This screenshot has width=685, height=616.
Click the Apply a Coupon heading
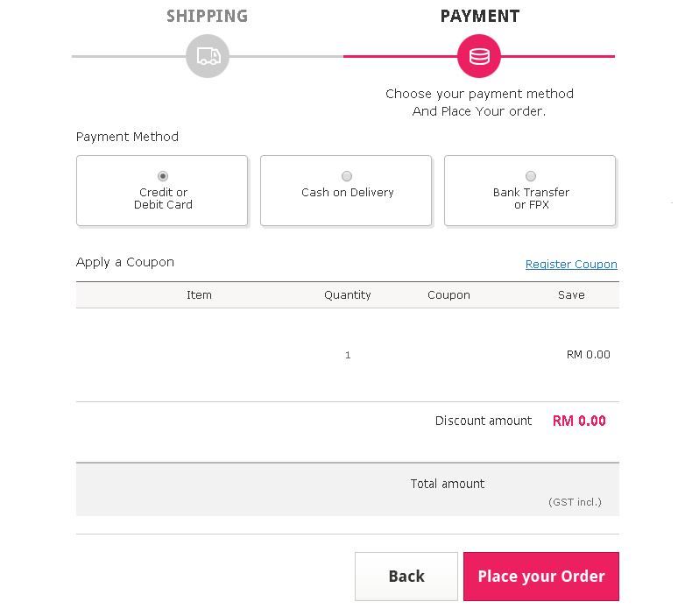125,262
